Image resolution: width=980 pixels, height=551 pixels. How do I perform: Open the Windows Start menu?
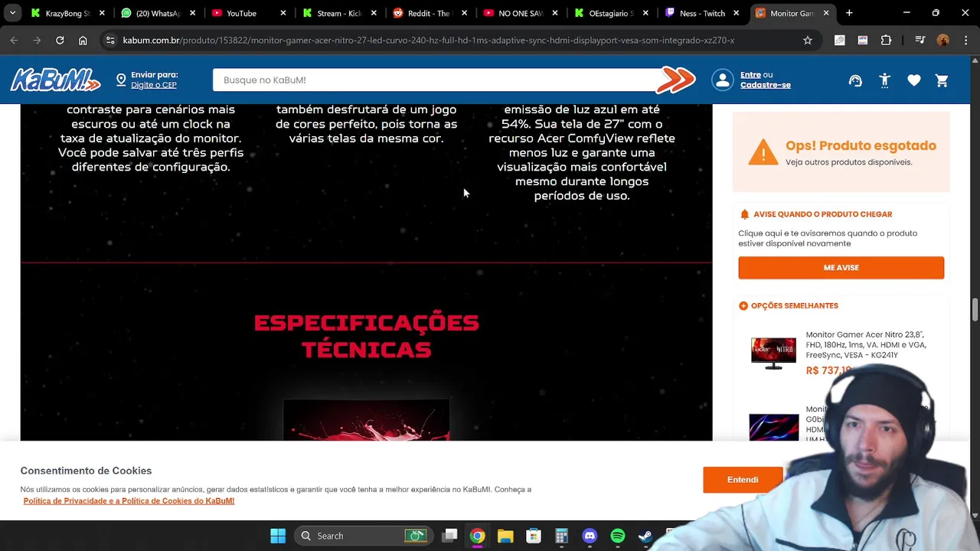click(278, 536)
